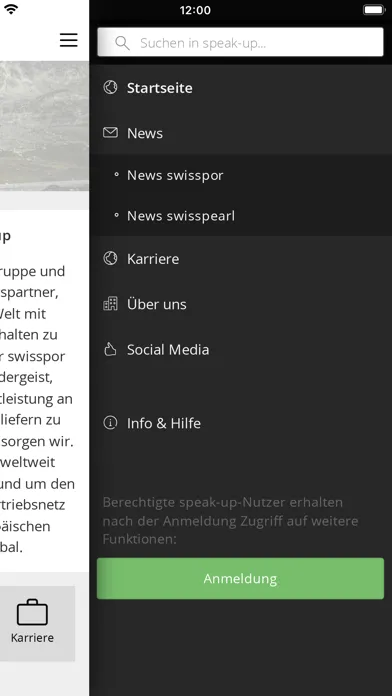Click the 12:00 clock in status bar
The width and height of the screenshot is (392, 696).
[195, 10]
